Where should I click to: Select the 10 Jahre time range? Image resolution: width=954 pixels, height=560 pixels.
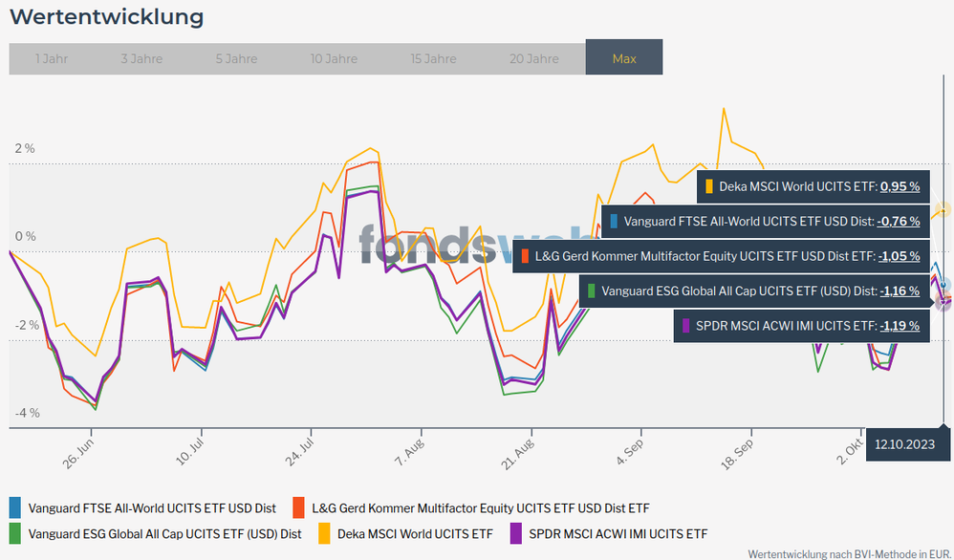pos(334,58)
